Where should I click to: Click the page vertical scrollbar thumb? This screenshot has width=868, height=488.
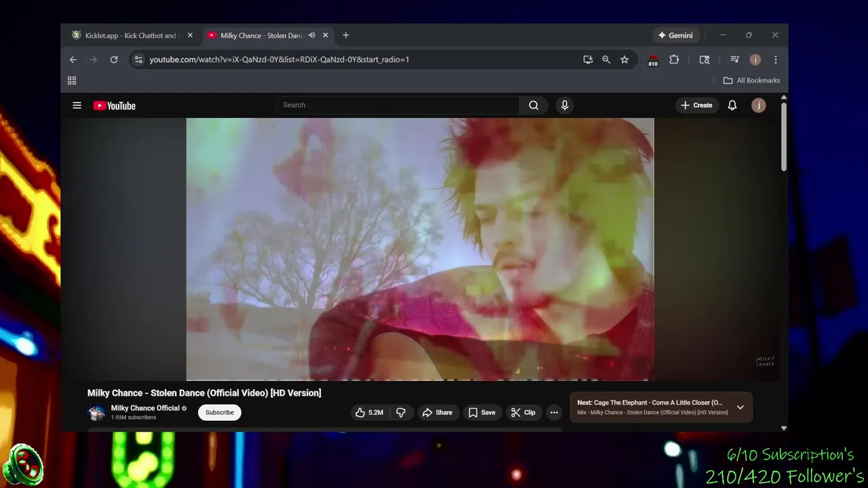pyautogui.click(x=784, y=137)
